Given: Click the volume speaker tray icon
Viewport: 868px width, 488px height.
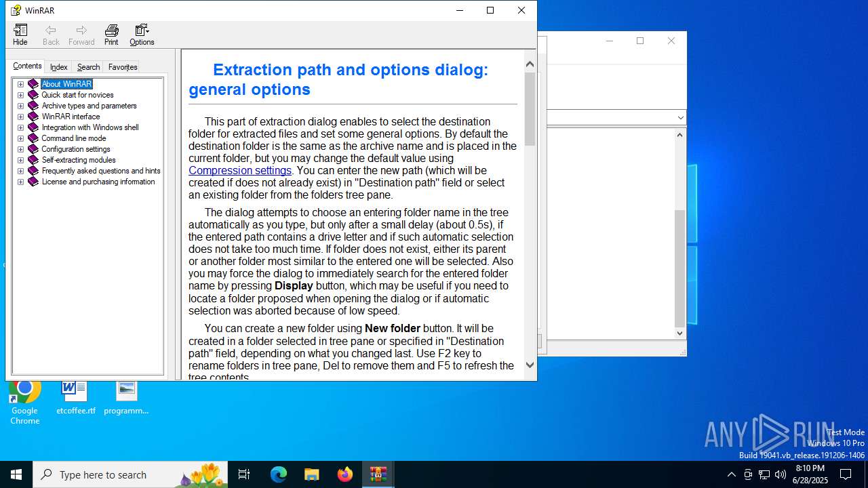Looking at the screenshot, I should [x=781, y=474].
